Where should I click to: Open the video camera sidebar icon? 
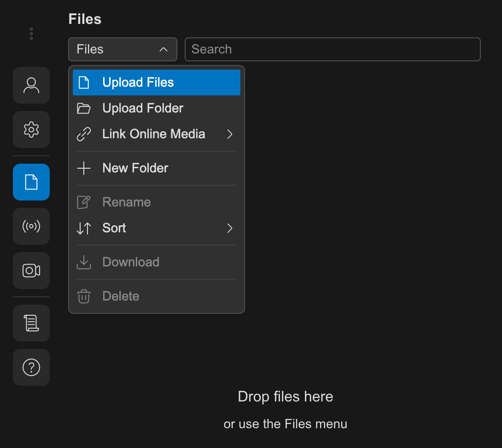click(x=31, y=271)
